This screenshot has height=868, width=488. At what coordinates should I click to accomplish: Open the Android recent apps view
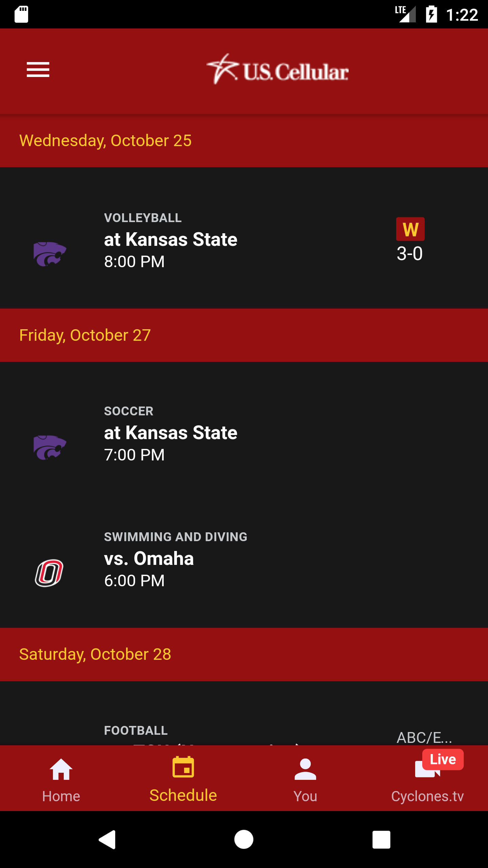381,840
